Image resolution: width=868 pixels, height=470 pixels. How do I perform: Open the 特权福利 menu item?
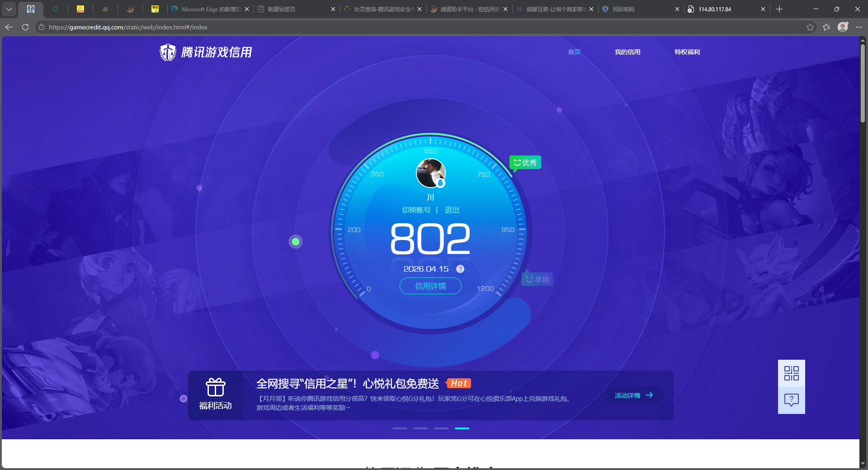click(687, 52)
